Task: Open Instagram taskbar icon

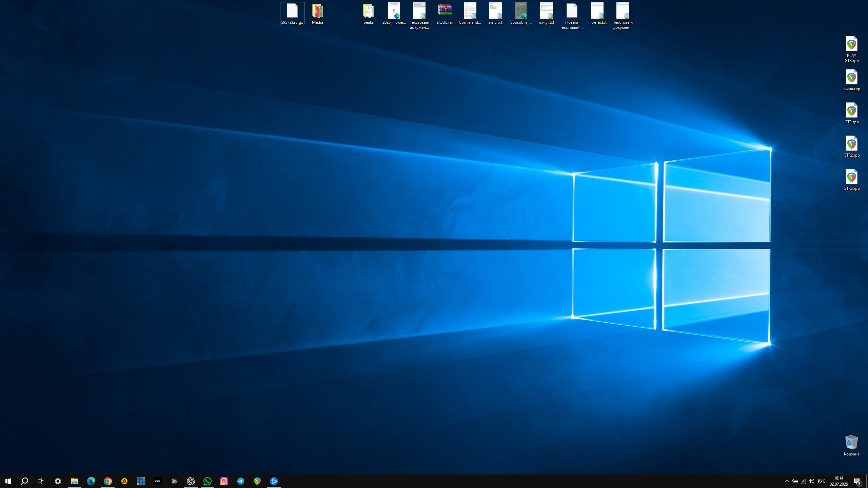Action: point(224,481)
